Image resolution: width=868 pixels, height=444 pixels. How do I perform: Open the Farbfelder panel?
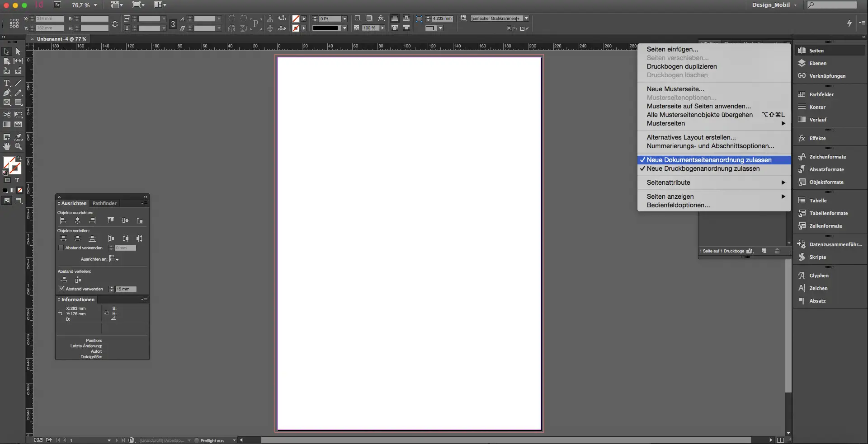point(822,94)
